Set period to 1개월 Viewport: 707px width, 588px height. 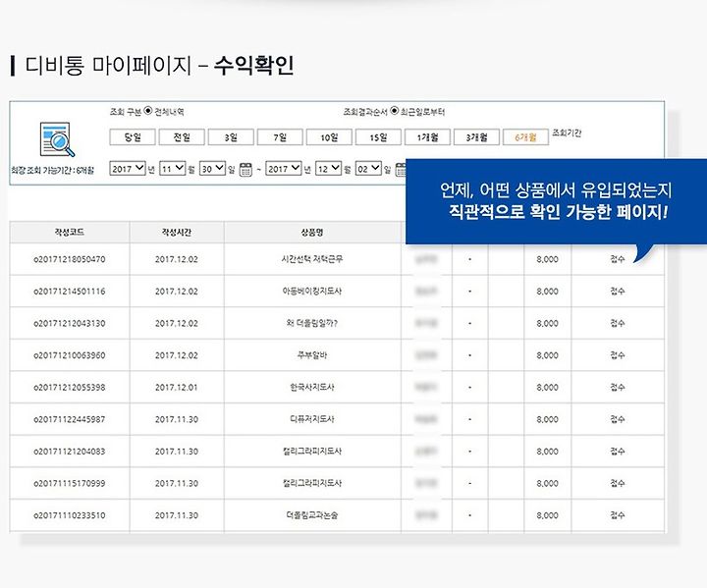point(427,137)
